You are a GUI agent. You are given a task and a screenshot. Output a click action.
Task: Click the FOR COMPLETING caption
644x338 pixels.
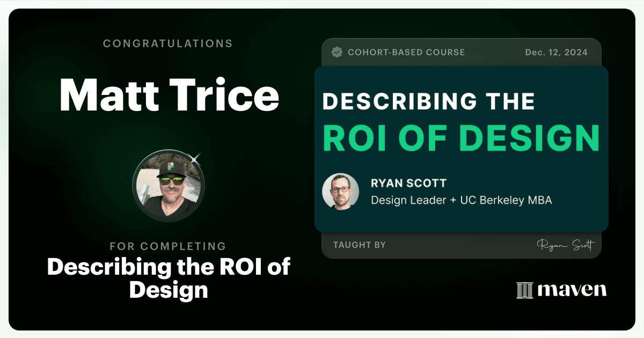168,246
